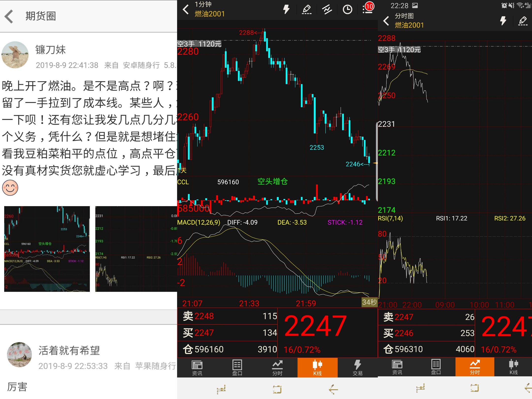Go back from 燃油2001 using the back arrow
The image size is (532, 399).
[x=185, y=10]
